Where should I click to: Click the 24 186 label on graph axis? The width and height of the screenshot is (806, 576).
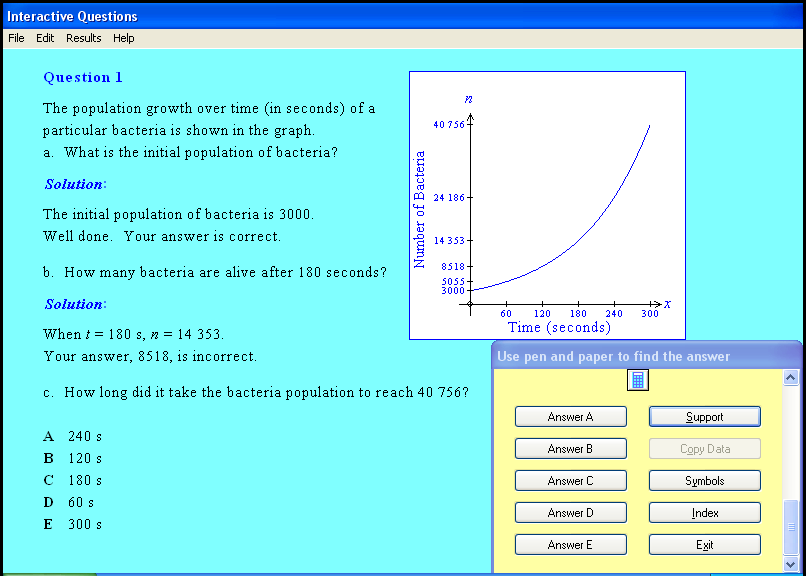(449, 198)
